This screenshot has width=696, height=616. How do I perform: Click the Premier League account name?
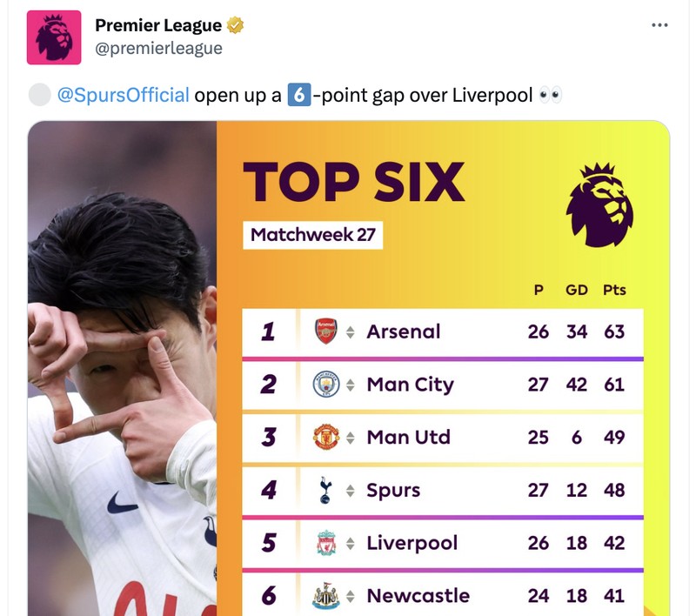[x=155, y=24]
